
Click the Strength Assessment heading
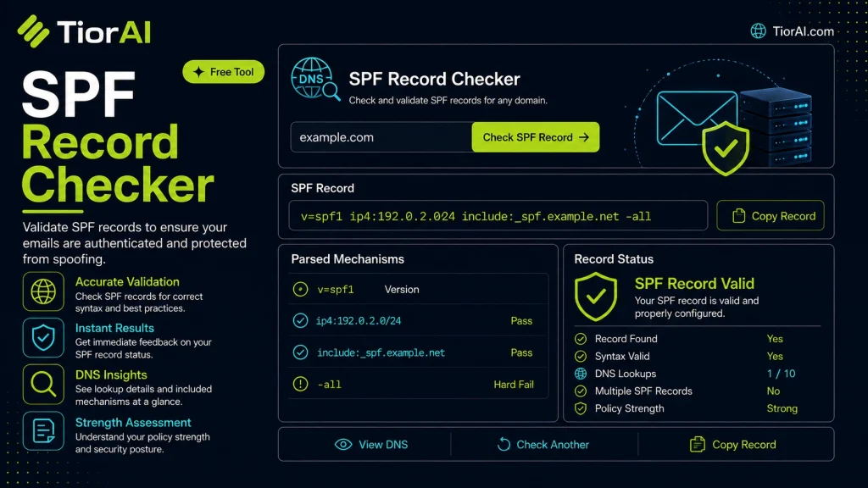coord(133,423)
